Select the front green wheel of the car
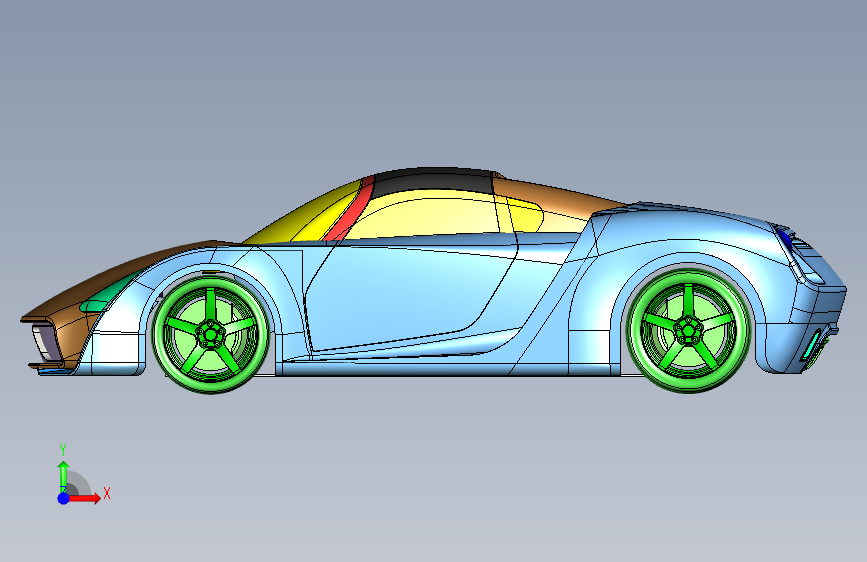 [211, 334]
